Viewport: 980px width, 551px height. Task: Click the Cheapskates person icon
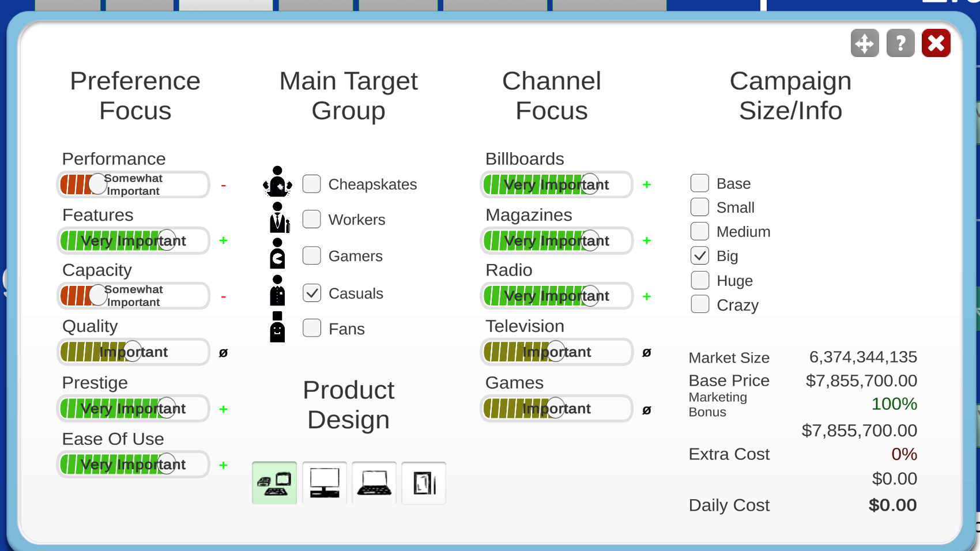pyautogui.click(x=277, y=182)
